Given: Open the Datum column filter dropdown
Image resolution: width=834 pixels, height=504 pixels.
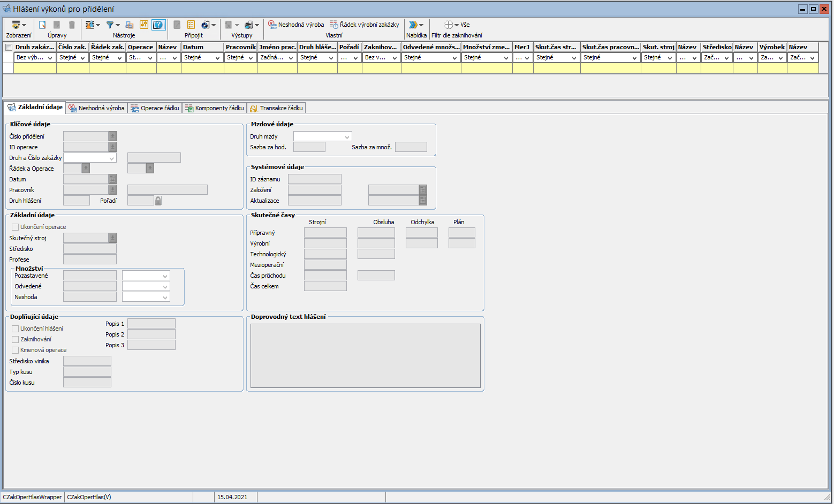Looking at the screenshot, I should point(217,58).
